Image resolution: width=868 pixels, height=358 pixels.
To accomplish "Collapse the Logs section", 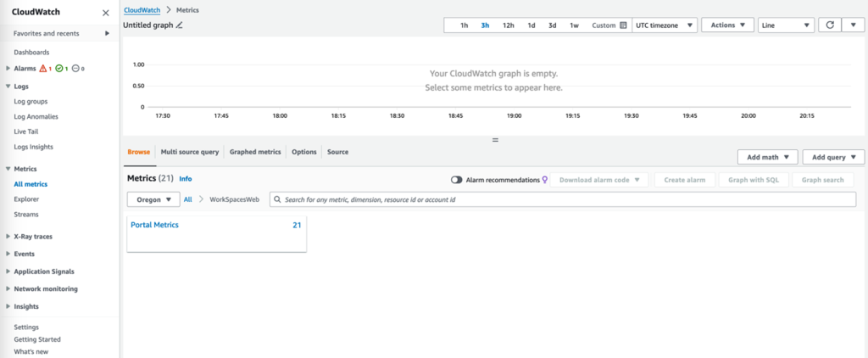I will coord(8,87).
